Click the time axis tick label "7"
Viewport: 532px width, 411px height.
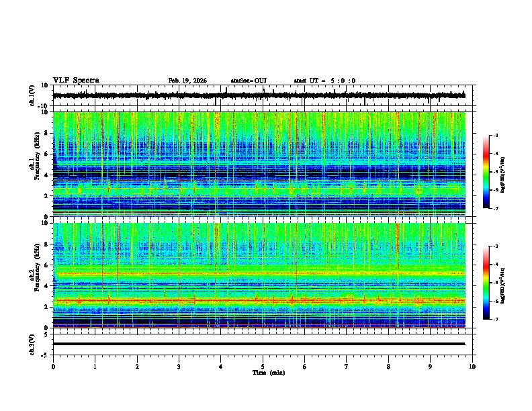coord(347,367)
